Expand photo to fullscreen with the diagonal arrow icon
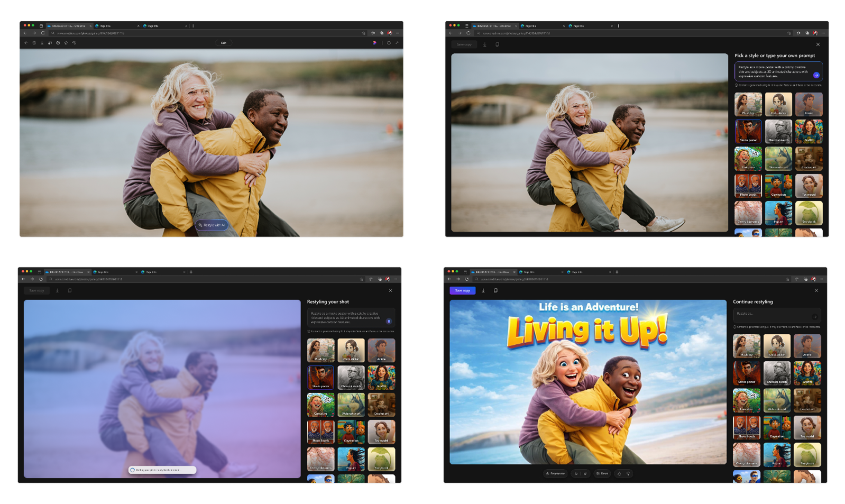The width and height of the screenshot is (845, 504). coord(397,43)
